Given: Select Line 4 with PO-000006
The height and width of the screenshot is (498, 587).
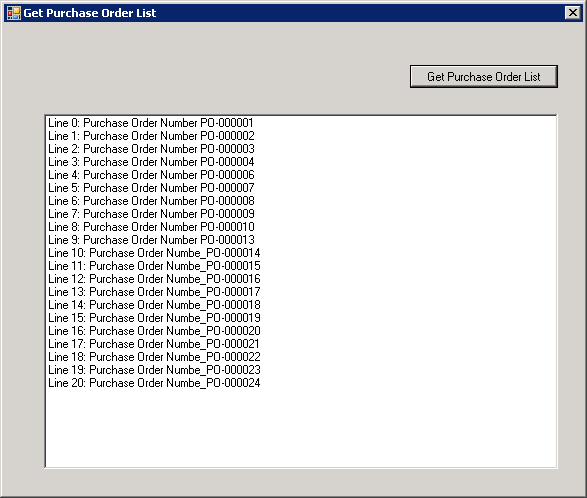Looking at the screenshot, I should click(x=151, y=175).
